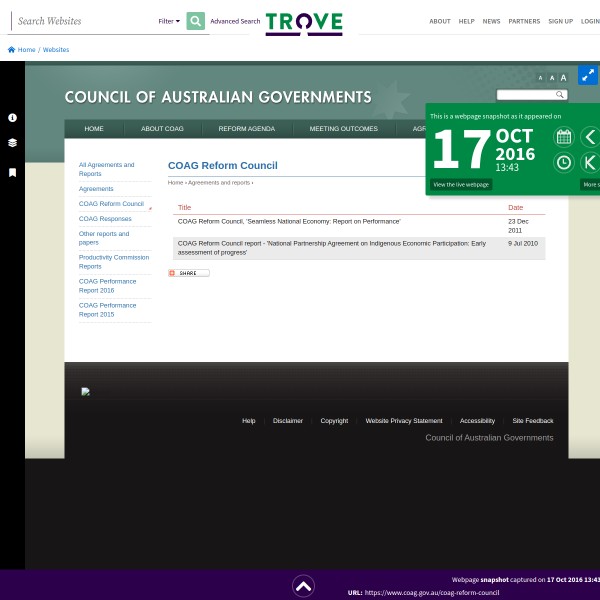Jump to first snapshot icon
Screen dimensions: 600x600
tap(590, 162)
